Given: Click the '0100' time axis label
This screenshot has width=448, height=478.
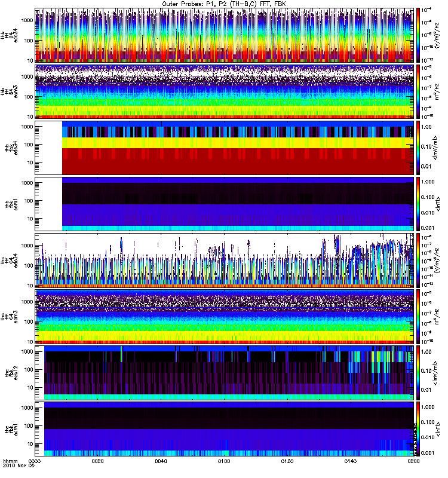Looking at the screenshot, I should pos(224,461).
